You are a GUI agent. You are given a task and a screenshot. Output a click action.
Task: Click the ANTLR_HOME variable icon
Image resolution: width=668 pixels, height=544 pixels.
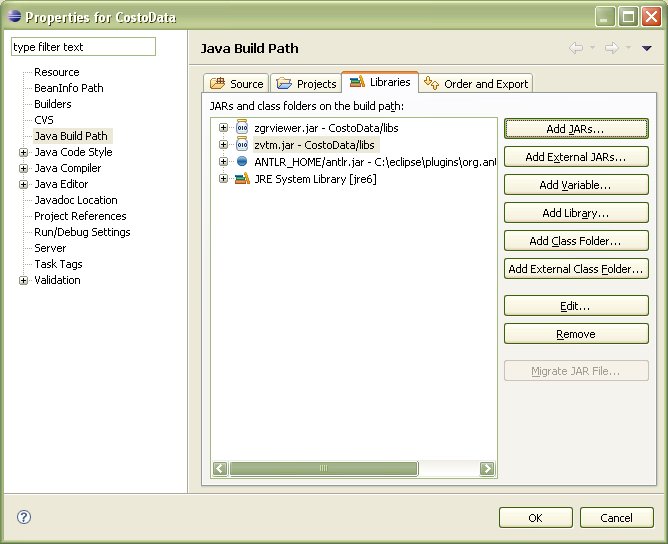(242, 162)
